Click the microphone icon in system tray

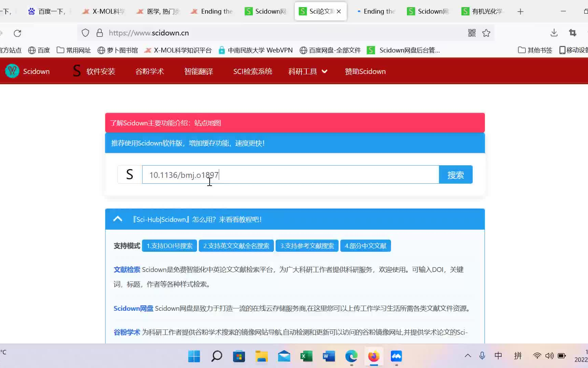(482, 356)
